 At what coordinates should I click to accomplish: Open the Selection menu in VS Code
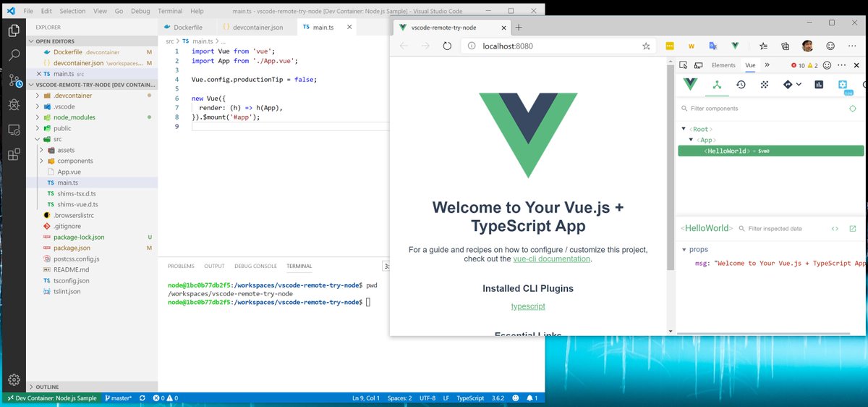coord(72,12)
